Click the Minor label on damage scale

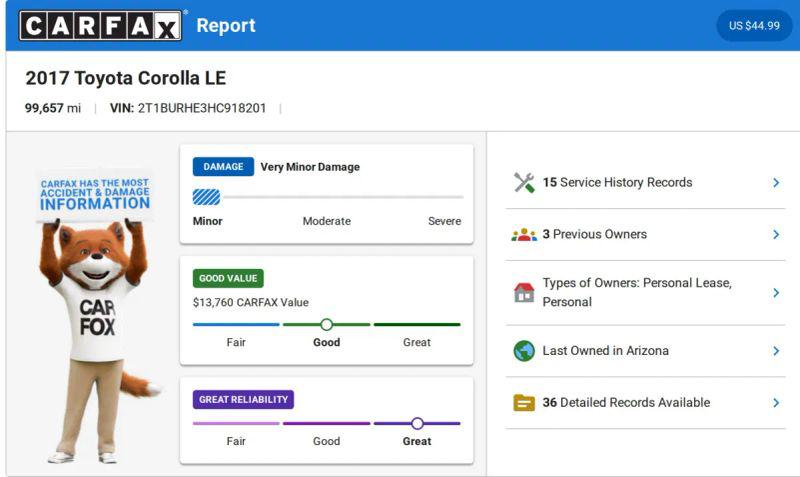[208, 221]
